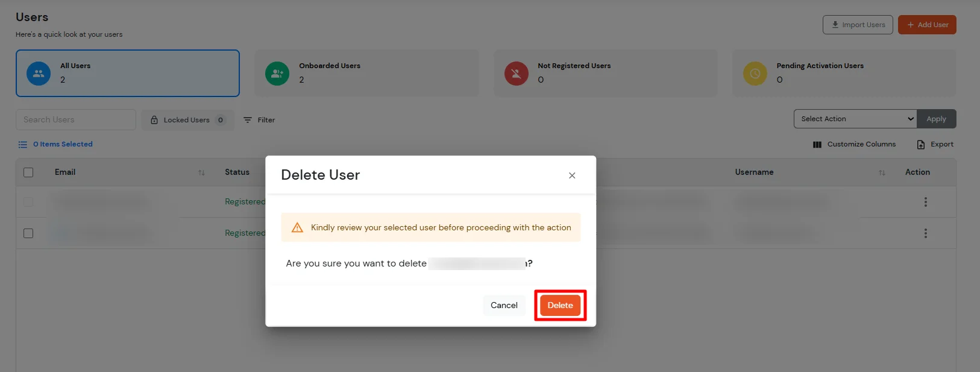Click the Users page heading
980x372 pixels.
click(x=32, y=17)
